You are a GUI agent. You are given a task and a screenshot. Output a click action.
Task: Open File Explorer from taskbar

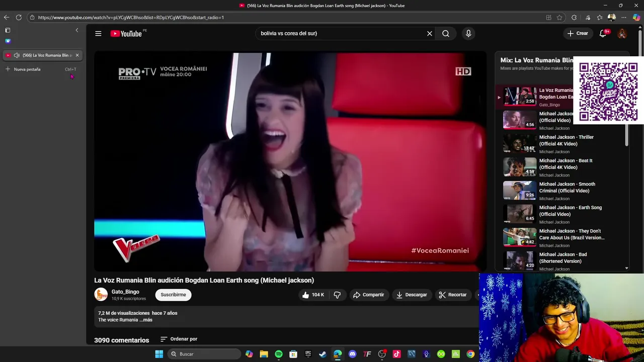[264, 354]
